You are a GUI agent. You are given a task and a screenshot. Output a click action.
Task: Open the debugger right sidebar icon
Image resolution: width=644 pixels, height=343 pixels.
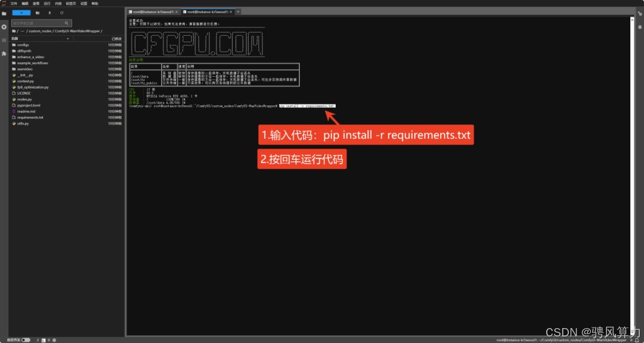coord(639,27)
